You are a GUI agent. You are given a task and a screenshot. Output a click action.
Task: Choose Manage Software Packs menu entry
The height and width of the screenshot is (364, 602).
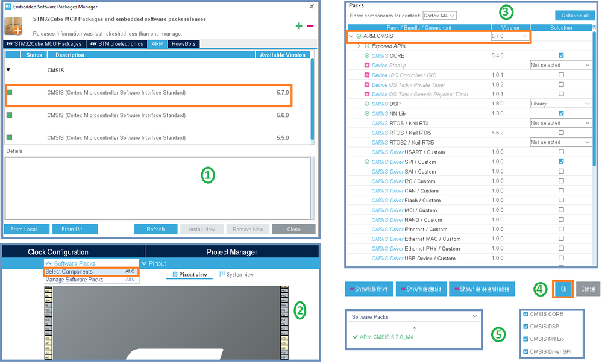(x=91, y=280)
